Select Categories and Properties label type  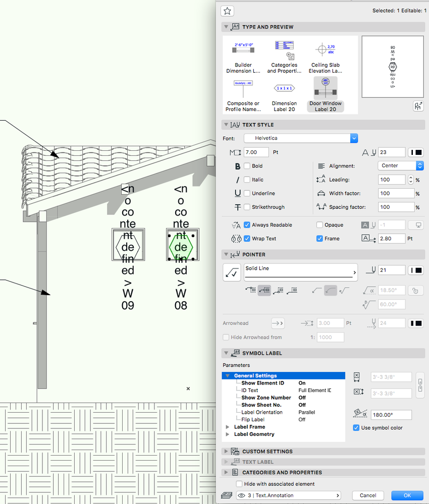(284, 58)
